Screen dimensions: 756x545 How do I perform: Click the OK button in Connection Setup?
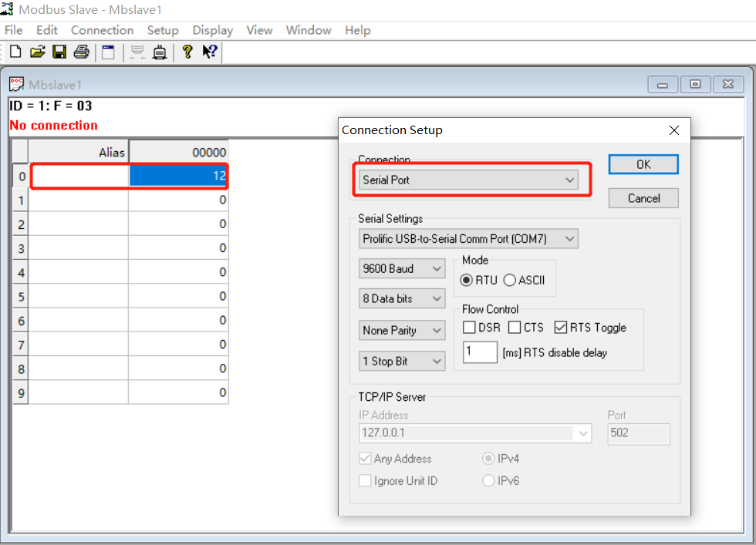(x=643, y=164)
